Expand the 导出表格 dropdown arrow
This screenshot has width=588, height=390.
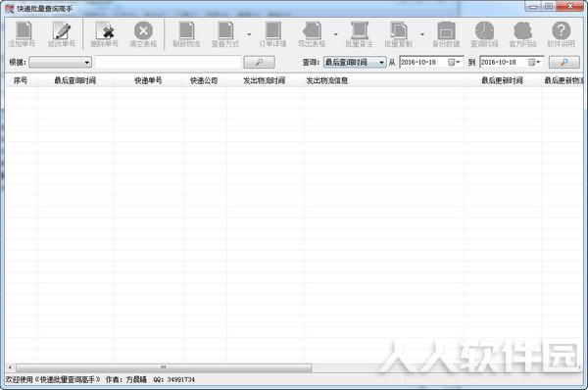335,34
